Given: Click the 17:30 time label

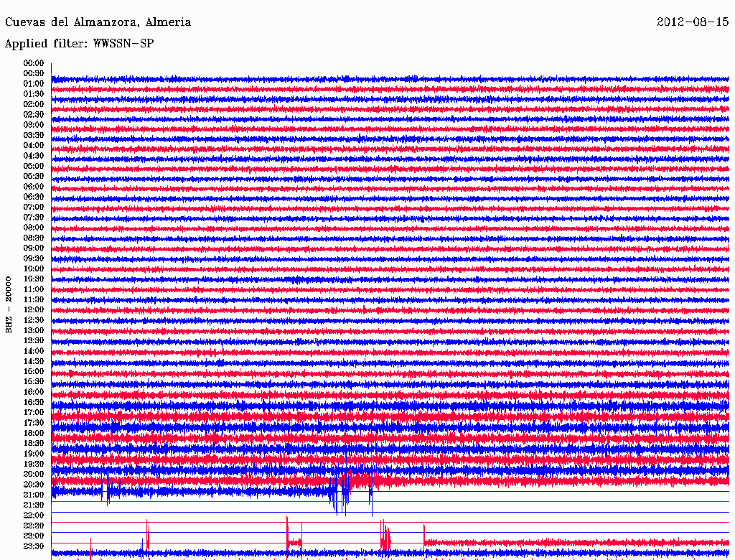Looking at the screenshot, I should [x=34, y=423].
